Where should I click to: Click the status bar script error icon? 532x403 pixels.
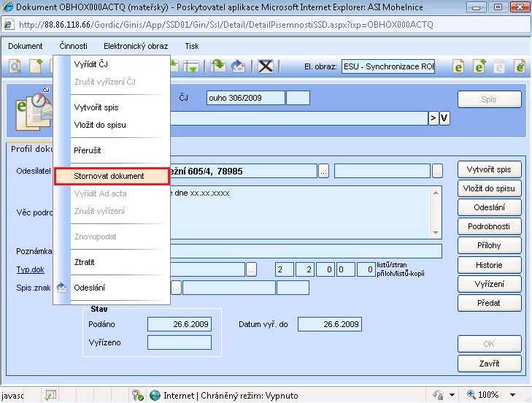[x=50, y=395]
